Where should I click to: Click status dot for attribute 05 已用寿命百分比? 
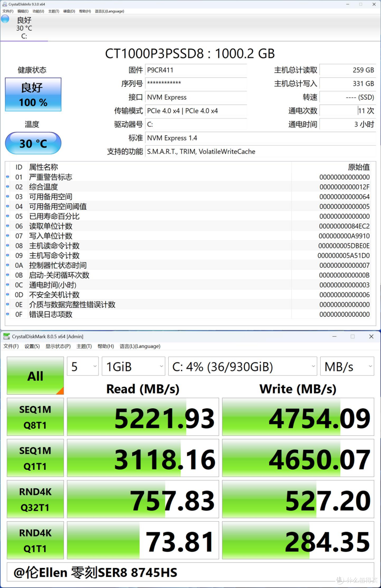click(x=8, y=216)
